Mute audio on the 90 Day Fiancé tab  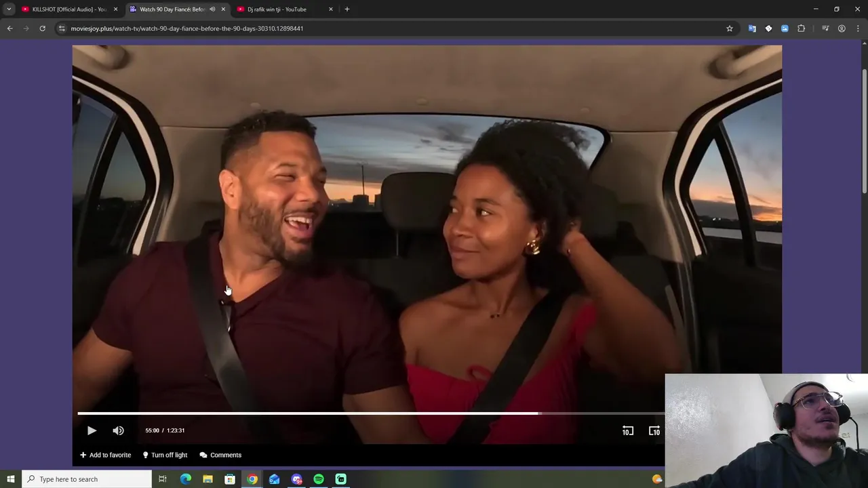pyautogui.click(x=212, y=9)
